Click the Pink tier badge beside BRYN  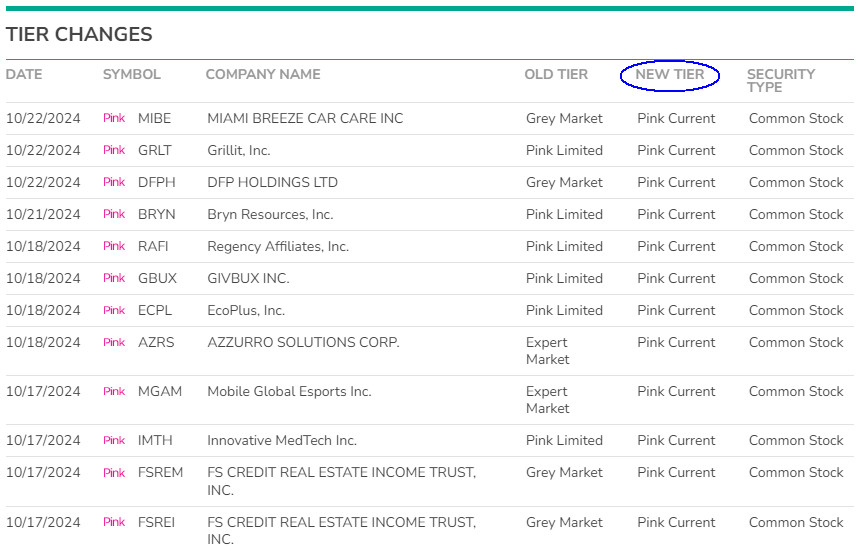click(114, 214)
